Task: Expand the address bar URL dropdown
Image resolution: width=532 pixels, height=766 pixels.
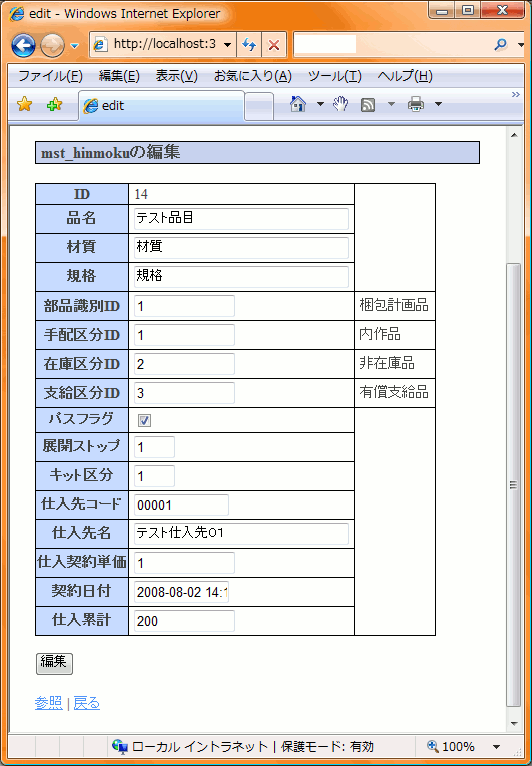Action: coord(228,45)
